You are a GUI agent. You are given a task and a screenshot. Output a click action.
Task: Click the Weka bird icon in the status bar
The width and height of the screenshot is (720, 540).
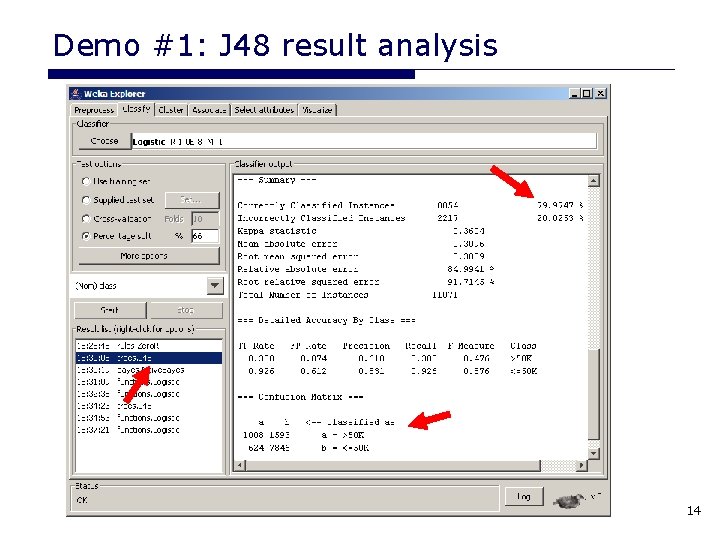[569, 500]
